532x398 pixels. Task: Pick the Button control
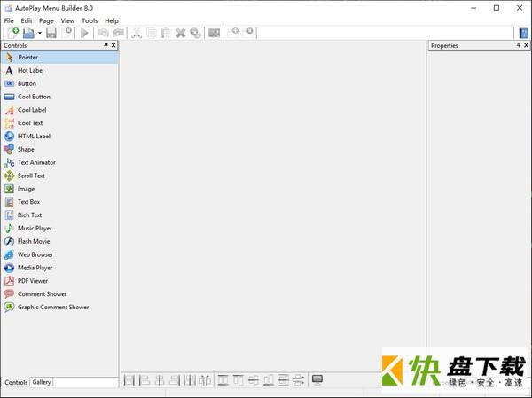[59, 83]
